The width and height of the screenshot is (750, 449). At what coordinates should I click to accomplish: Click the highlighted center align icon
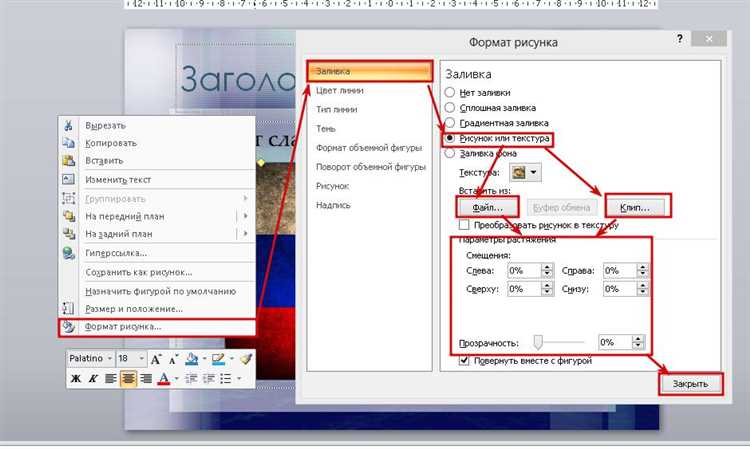click(128, 379)
